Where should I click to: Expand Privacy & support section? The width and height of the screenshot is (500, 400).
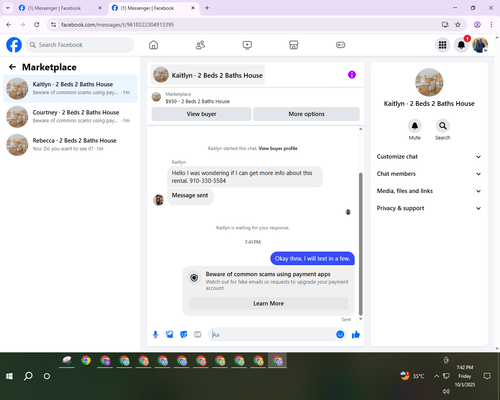(429, 208)
